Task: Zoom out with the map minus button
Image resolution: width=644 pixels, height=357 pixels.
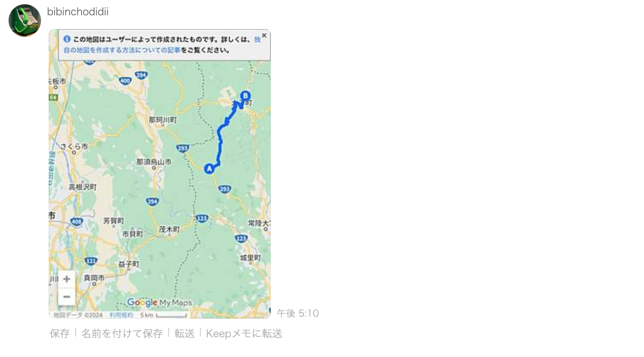Action: point(67,296)
